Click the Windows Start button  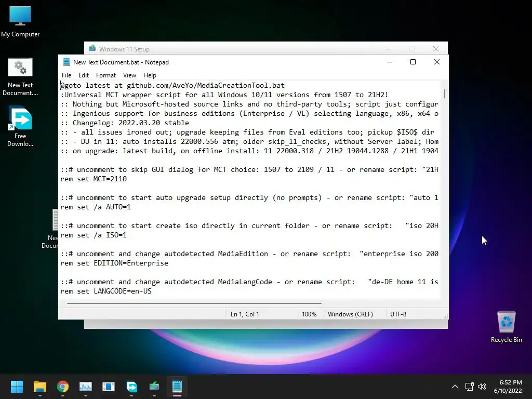click(17, 387)
